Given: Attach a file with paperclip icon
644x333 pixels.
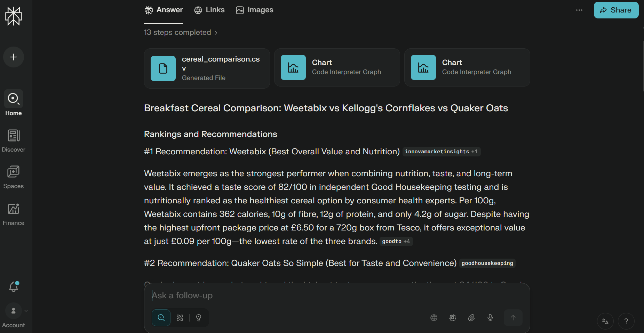Looking at the screenshot, I should [x=471, y=318].
